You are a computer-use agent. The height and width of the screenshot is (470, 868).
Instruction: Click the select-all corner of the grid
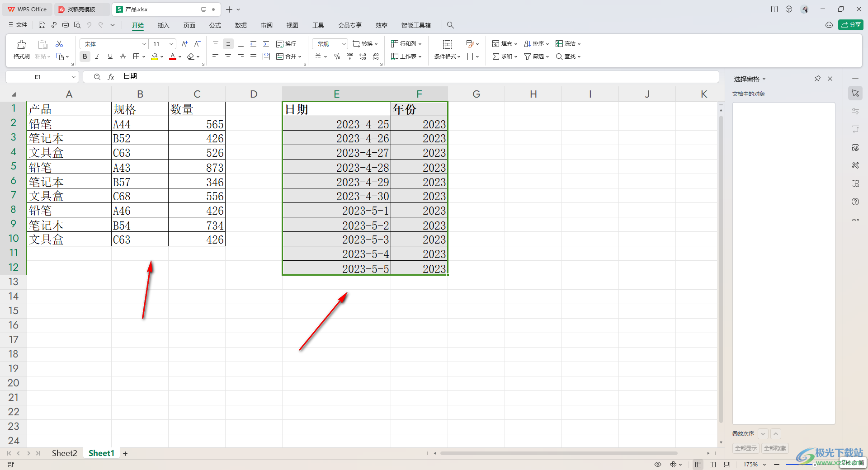[14, 94]
